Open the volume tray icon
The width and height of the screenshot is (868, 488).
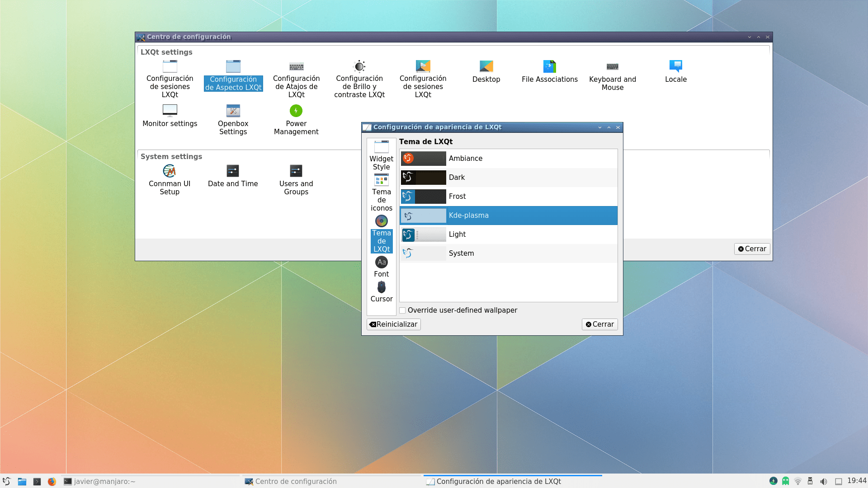coord(824,482)
